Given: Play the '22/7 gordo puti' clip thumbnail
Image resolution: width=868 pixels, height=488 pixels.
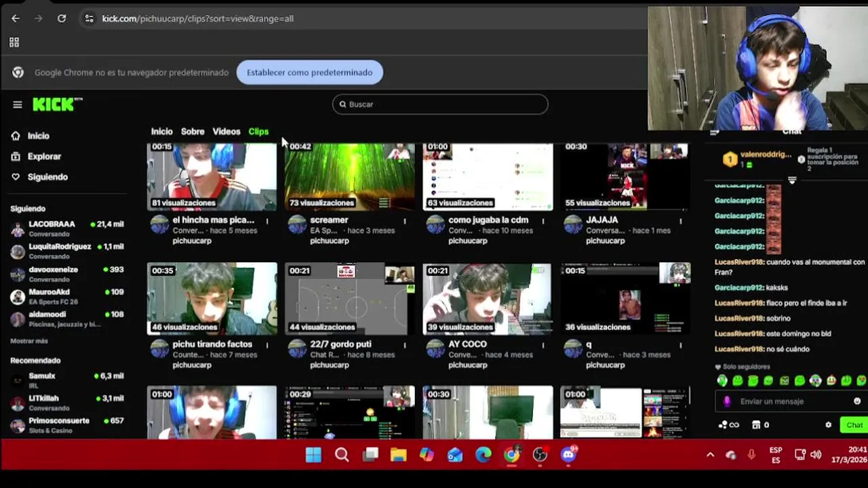Looking at the screenshot, I should [349, 298].
